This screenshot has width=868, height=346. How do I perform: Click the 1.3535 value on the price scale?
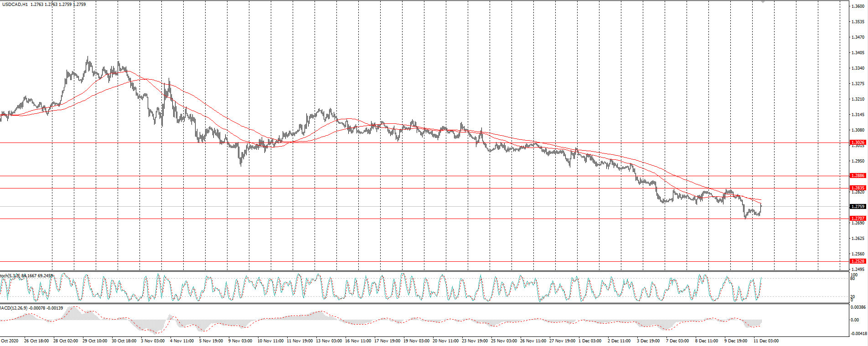[x=858, y=22]
